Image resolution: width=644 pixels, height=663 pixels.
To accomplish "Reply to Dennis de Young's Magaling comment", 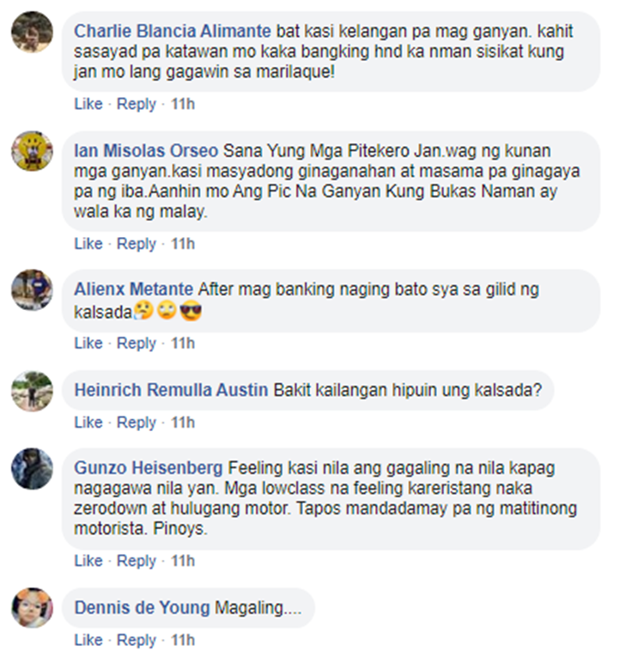I will pyautogui.click(x=137, y=640).
